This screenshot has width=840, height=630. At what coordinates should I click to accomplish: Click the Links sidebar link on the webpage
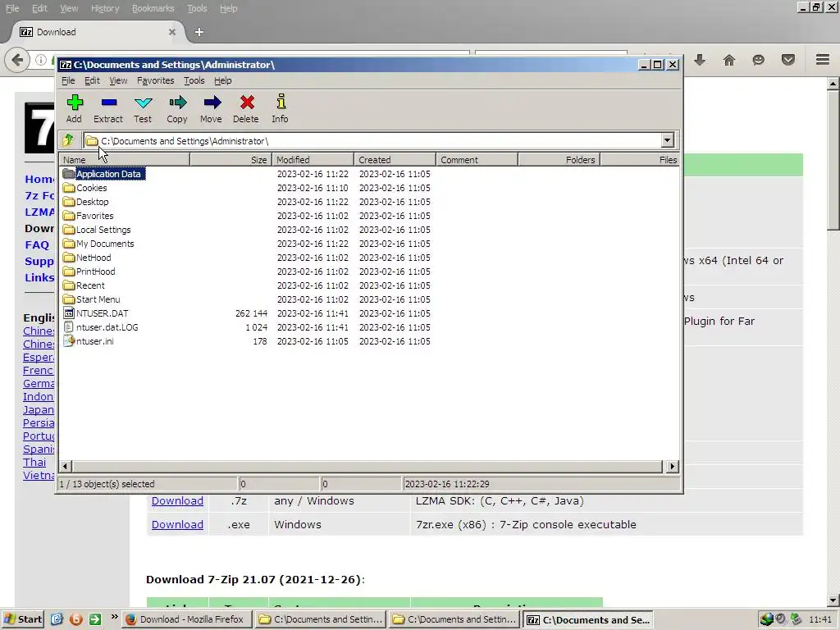[39, 277]
